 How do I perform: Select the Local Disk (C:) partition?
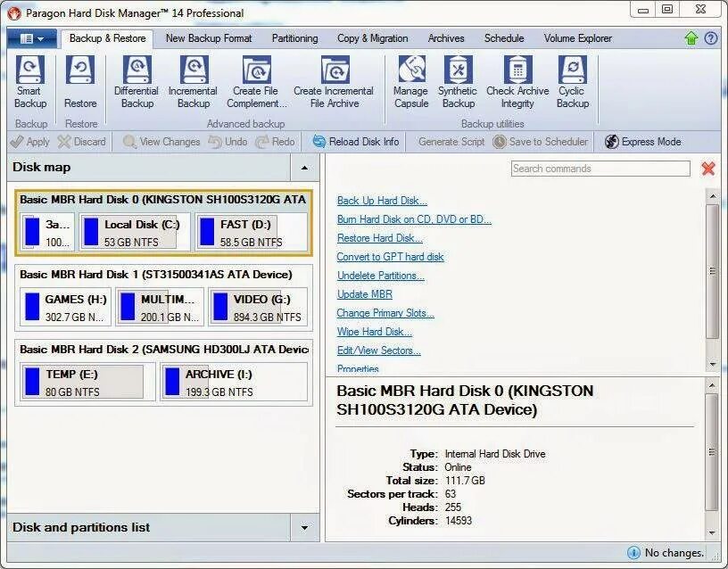(x=135, y=232)
